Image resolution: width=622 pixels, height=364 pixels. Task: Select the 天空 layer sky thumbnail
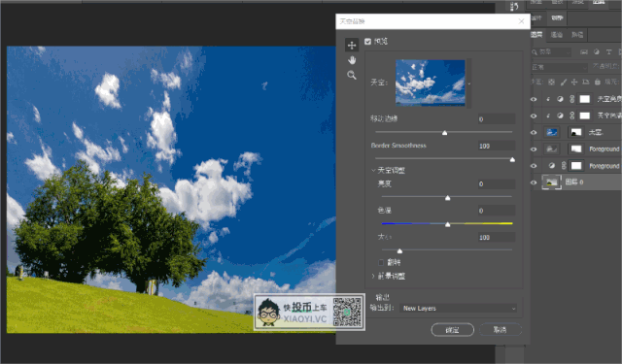pyautogui.click(x=552, y=132)
